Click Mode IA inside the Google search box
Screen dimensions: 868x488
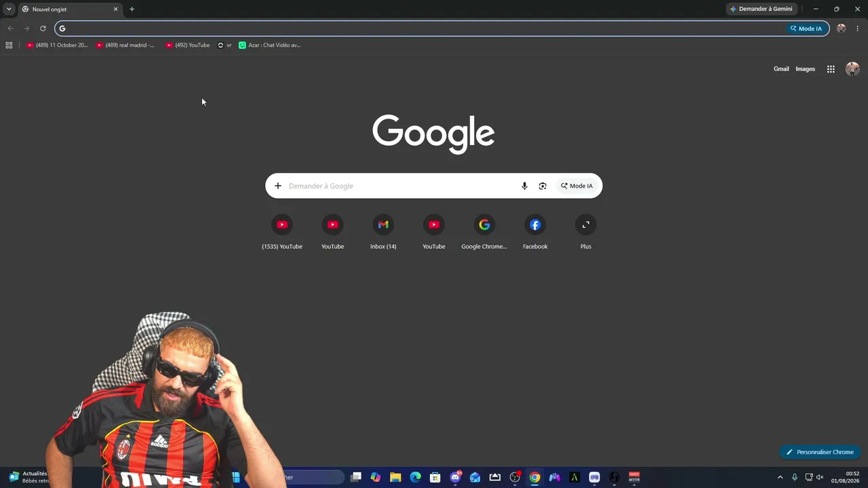point(576,186)
